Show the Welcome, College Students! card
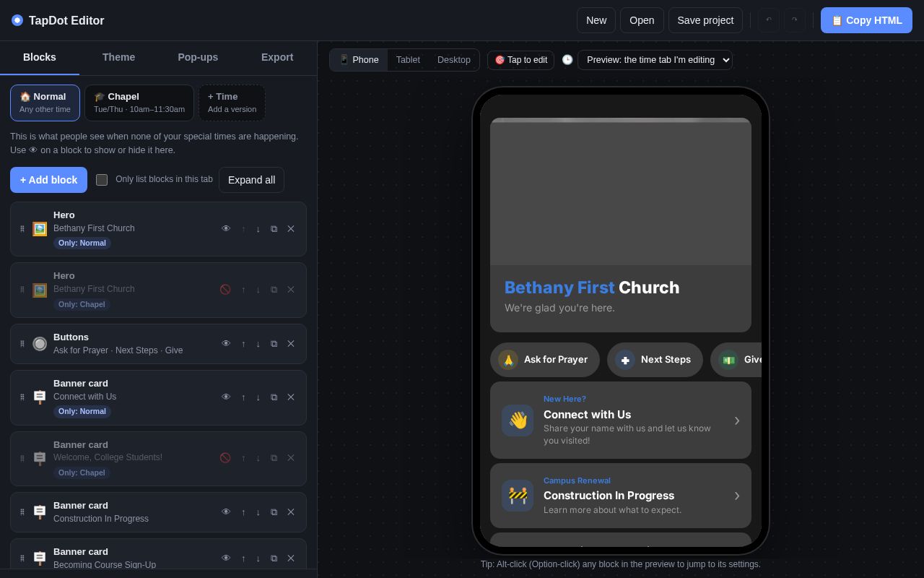Image resolution: width=924 pixels, height=578 pixels. pyautogui.click(x=225, y=458)
